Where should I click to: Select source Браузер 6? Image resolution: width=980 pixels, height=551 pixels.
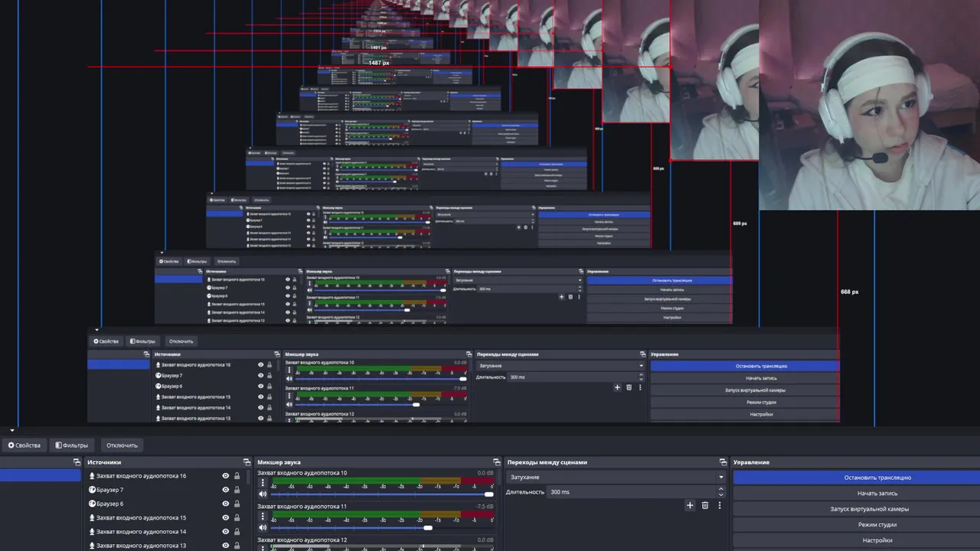point(109,504)
